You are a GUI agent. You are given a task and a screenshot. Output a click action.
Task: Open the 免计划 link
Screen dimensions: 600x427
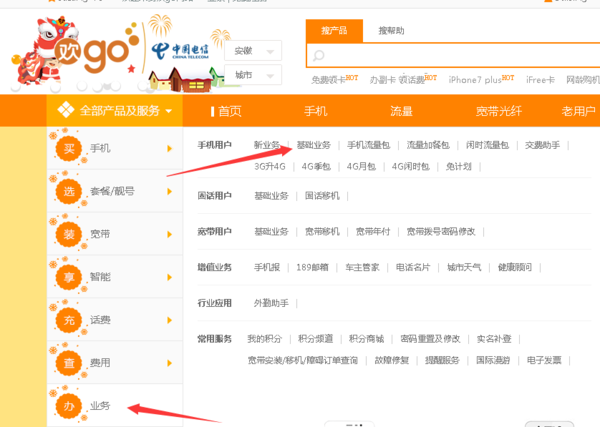(458, 166)
